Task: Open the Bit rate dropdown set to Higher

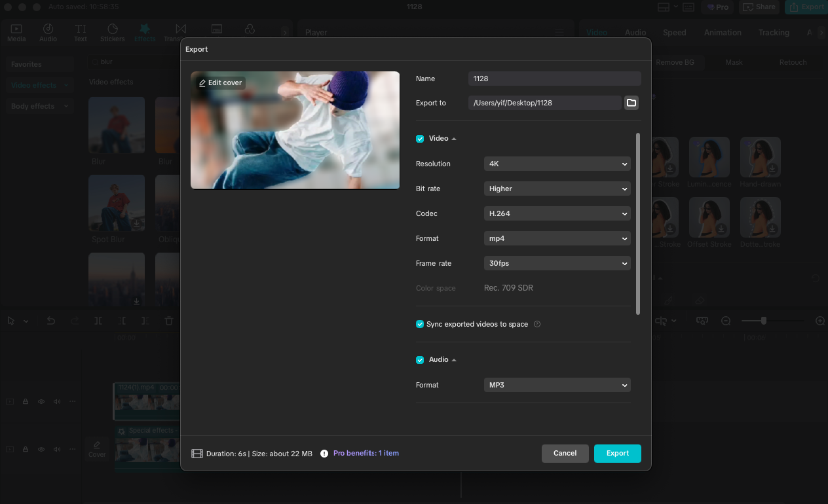Action: pos(556,189)
